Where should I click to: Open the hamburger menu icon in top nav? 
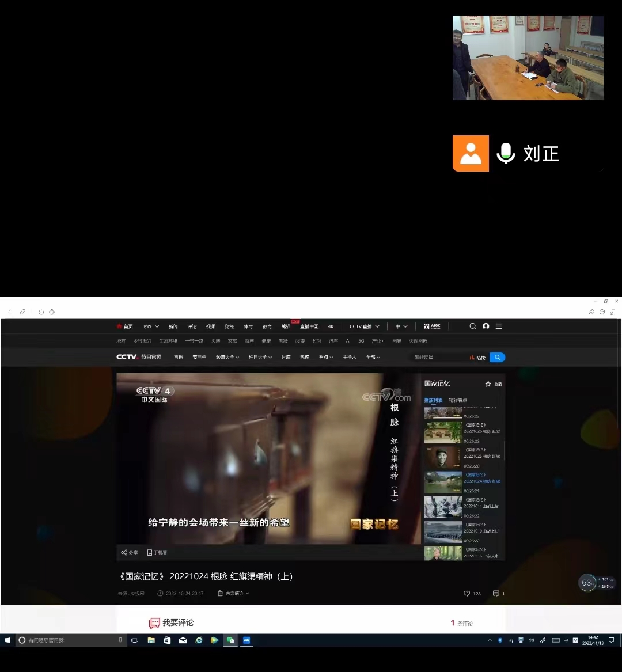pyautogui.click(x=499, y=326)
